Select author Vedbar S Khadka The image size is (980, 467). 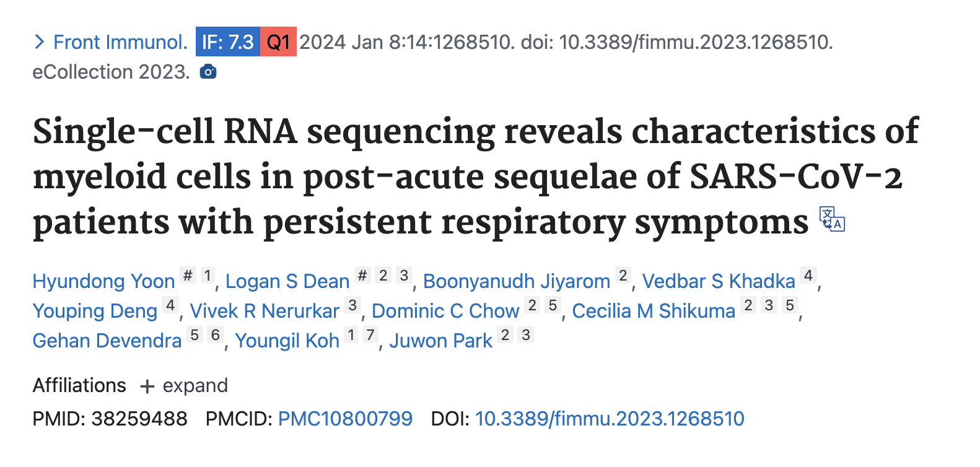[x=719, y=281]
